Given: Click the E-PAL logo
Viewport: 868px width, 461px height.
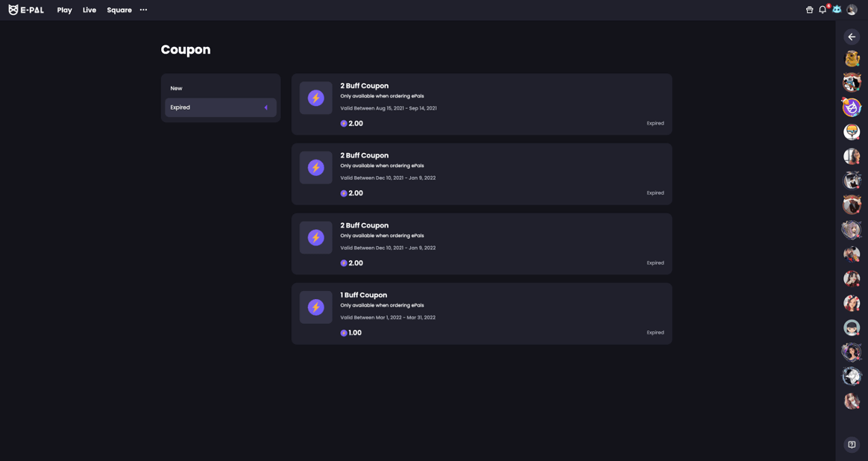Looking at the screenshot, I should pyautogui.click(x=26, y=10).
